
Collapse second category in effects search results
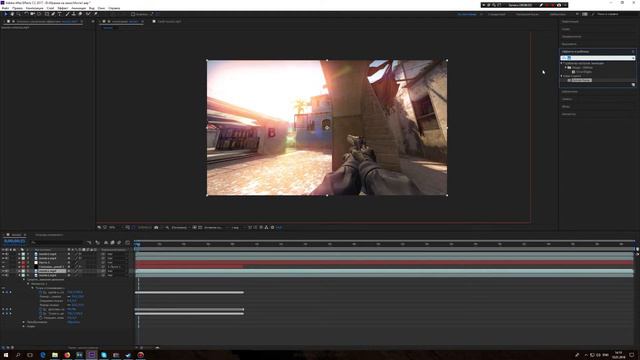click(x=562, y=76)
